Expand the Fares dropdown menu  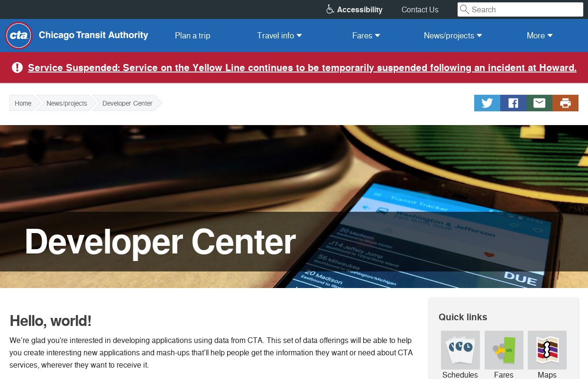pos(366,36)
